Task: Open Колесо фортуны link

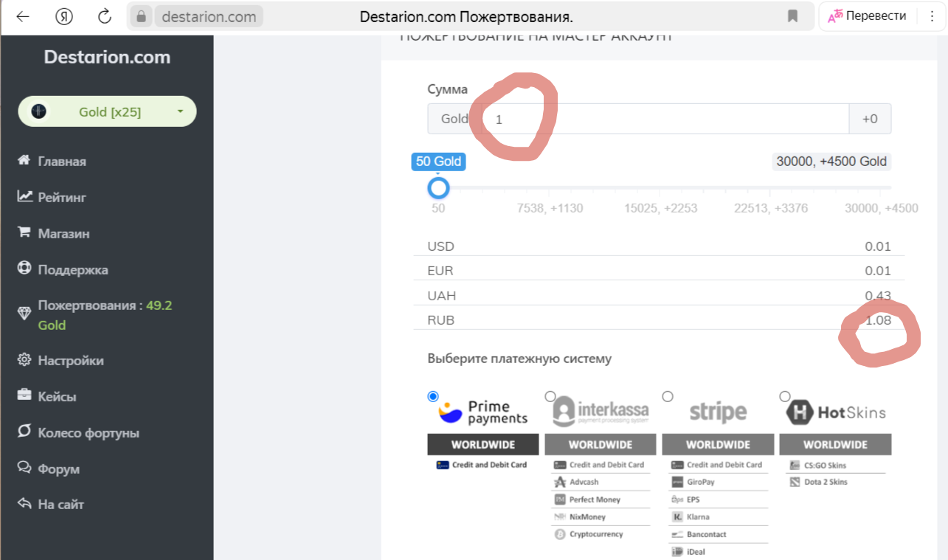Action: (x=89, y=432)
